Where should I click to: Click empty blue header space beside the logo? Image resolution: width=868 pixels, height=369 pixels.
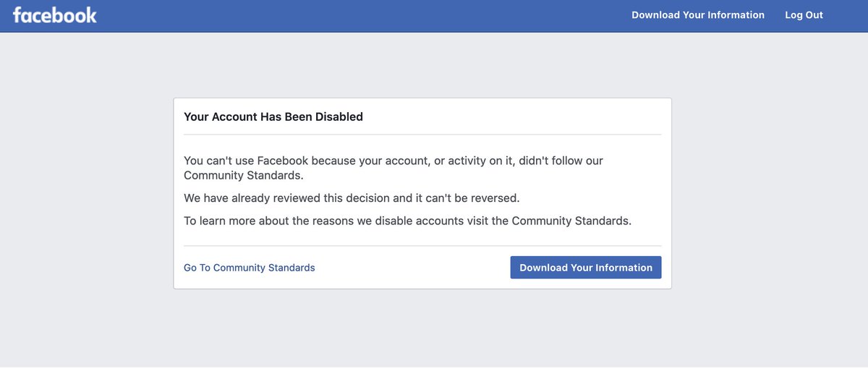point(362,15)
